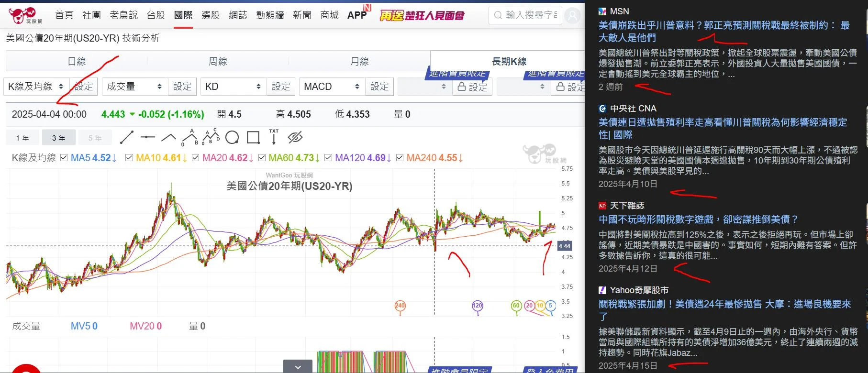Open the first locked empty indicator dropdown
This screenshot has width=868, height=373.
coord(425,87)
